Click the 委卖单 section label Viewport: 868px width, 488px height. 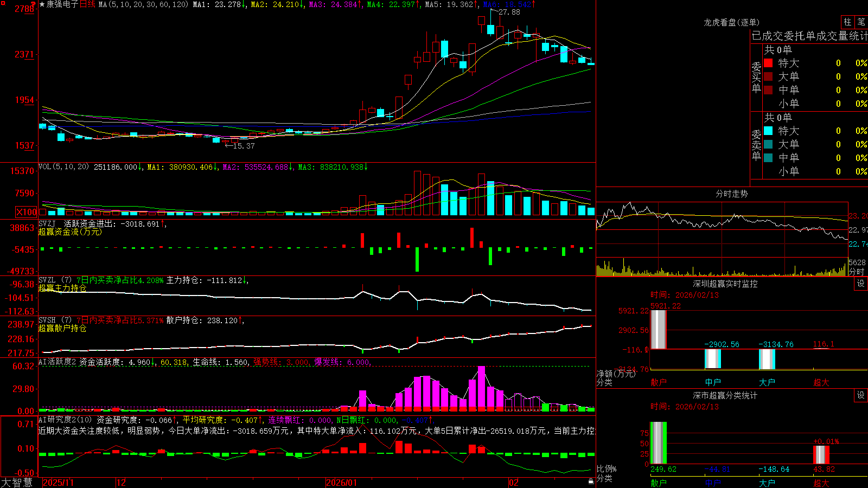tap(756, 145)
